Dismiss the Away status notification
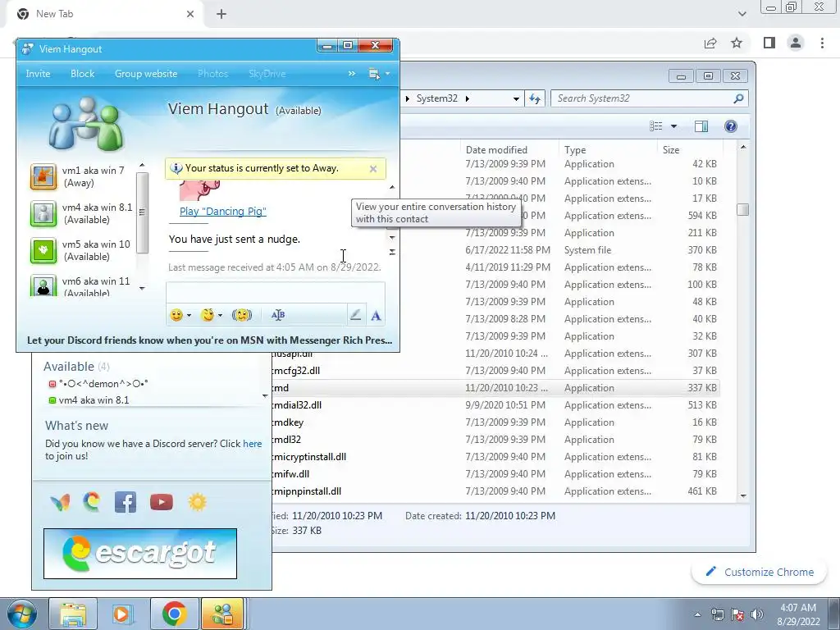 click(373, 169)
